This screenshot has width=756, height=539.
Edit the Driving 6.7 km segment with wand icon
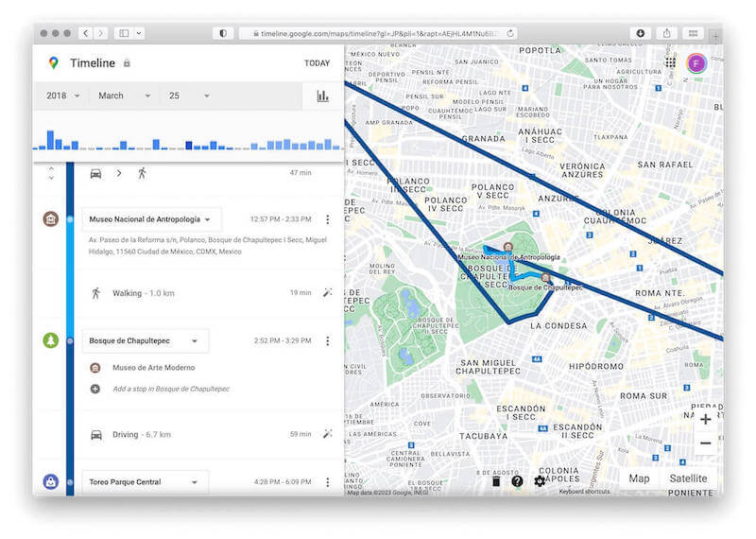328,434
